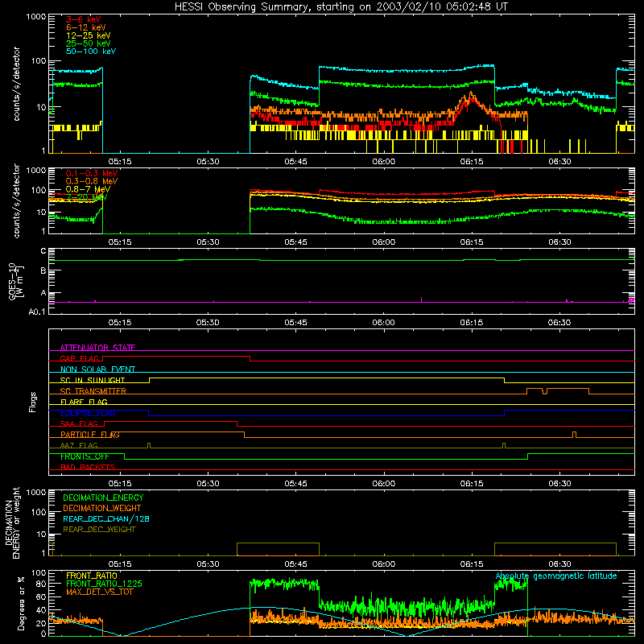
Task: Select the DECIMATION_ENERGY legend label
Action: tap(103, 497)
